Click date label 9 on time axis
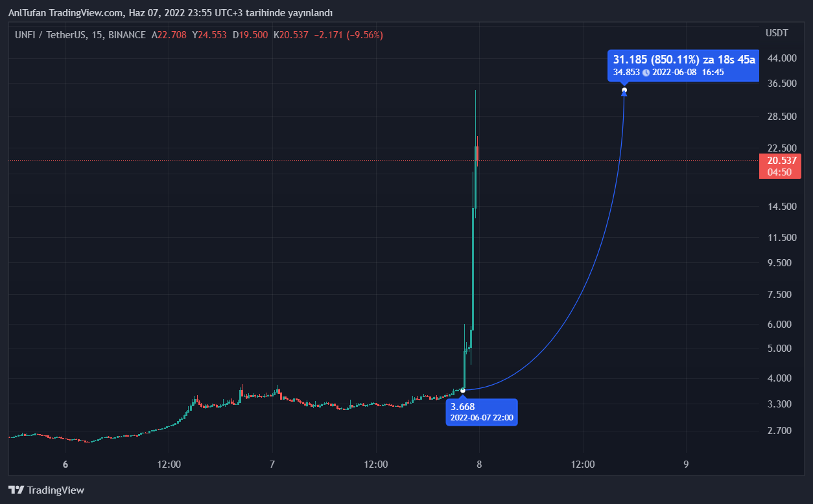This screenshot has width=813, height=504. tap(686, 464)
